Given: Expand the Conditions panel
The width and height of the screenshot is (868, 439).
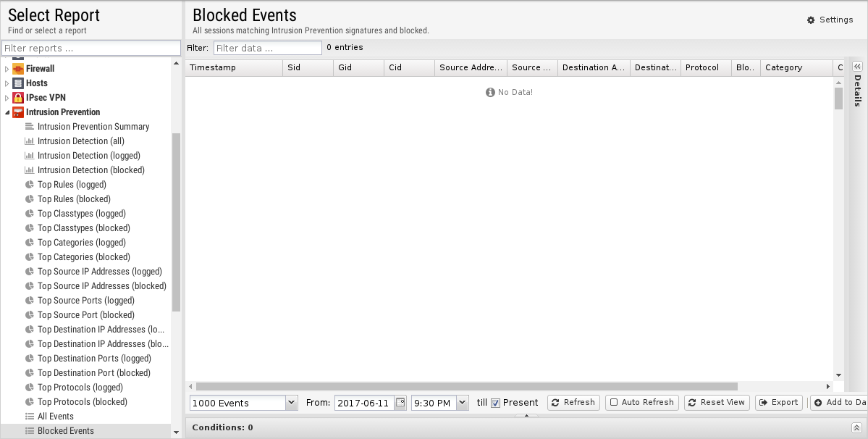Looking at the screenshot, I should click(x=856, y=428).
